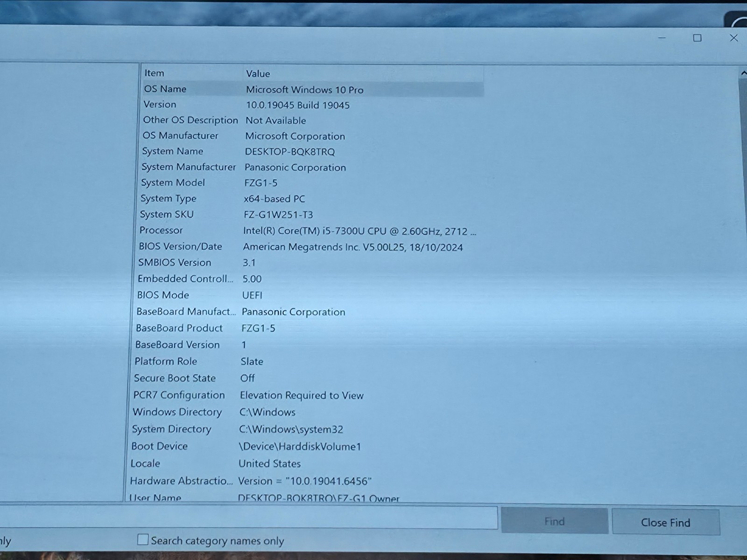Select the System Manufacturer row
This screenshot has width=747, height=560.
[x=311, y=167]
